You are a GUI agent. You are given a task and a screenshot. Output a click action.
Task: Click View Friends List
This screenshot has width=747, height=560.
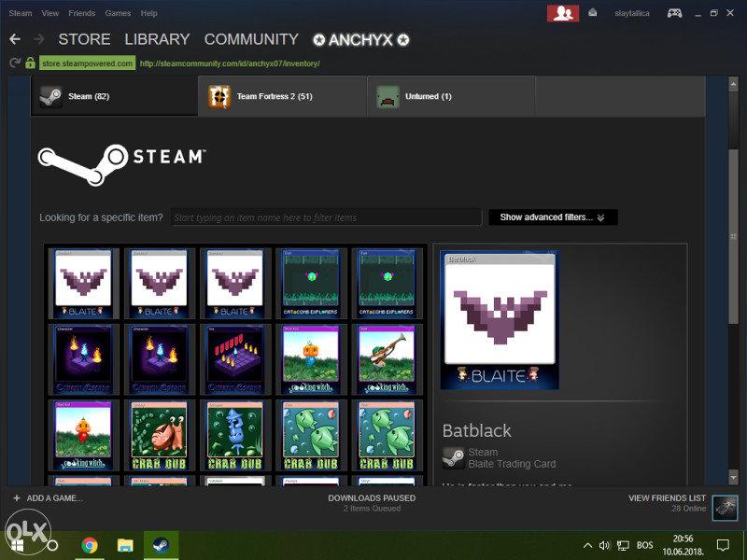667,498
